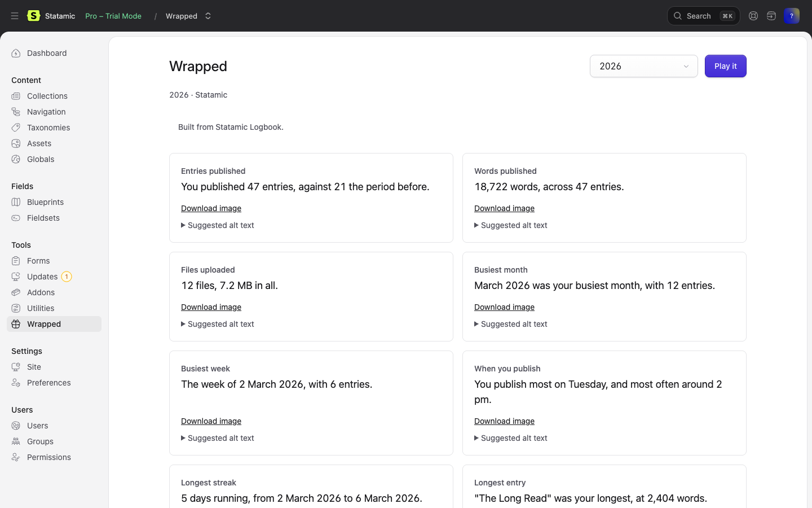This screenshot has height=508, width=812.
Task: Click the Groups sidebar icon
Action: [16, 441]
